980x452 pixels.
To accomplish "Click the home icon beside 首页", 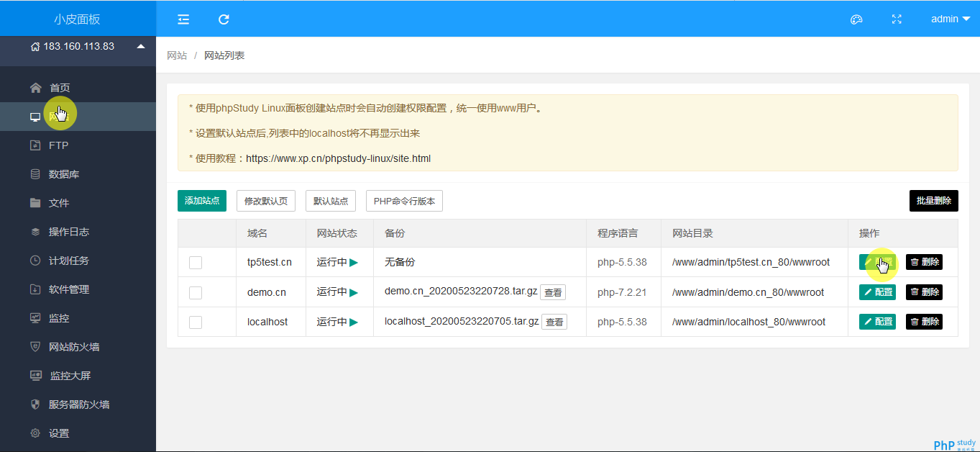I will point(35,88).
